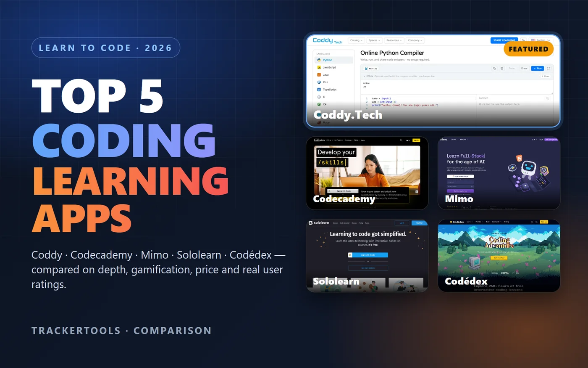
Task: Click the mimo logo in its header
Action: point(443,139)
